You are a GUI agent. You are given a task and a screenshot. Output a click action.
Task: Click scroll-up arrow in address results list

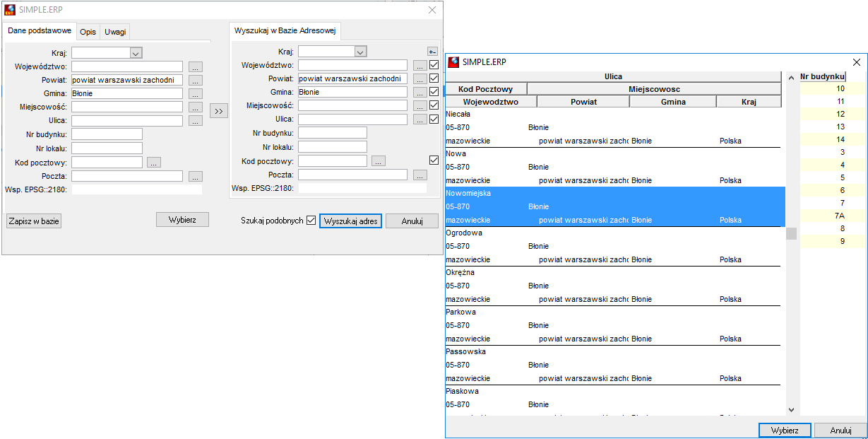pyautogui.click(x=791, y=77)
